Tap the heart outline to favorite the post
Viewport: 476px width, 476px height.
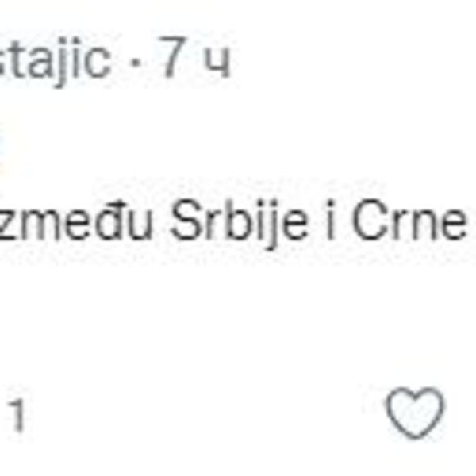click(x=415, y=414)
